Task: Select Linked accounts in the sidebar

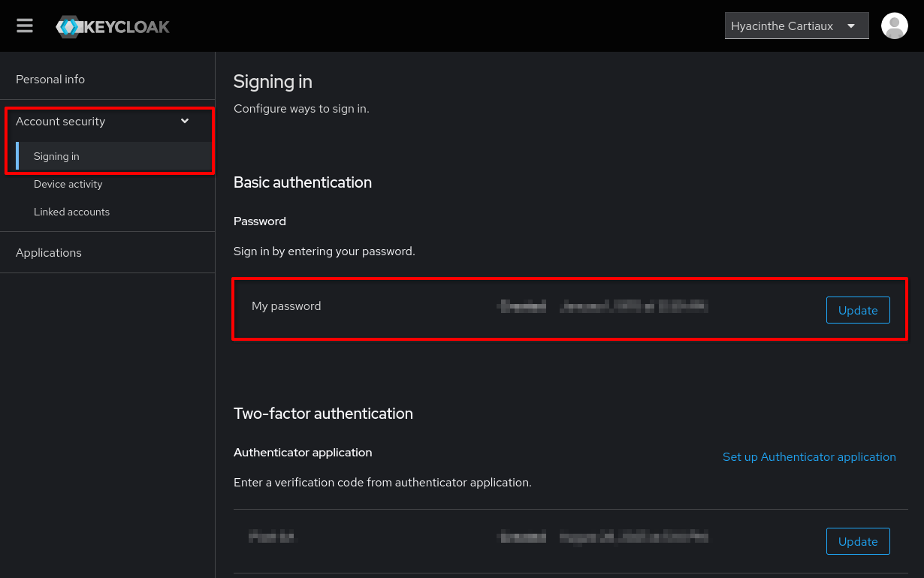Action: (x=71, y=212)
